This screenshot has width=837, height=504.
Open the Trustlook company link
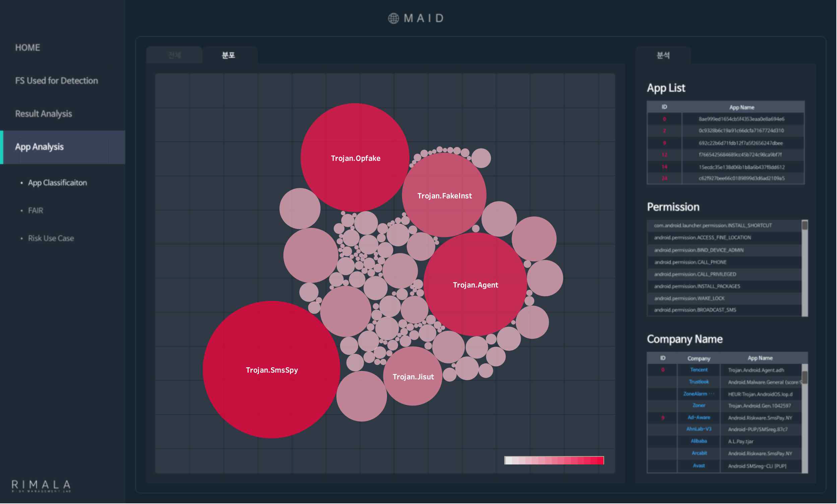pos(699,382)
